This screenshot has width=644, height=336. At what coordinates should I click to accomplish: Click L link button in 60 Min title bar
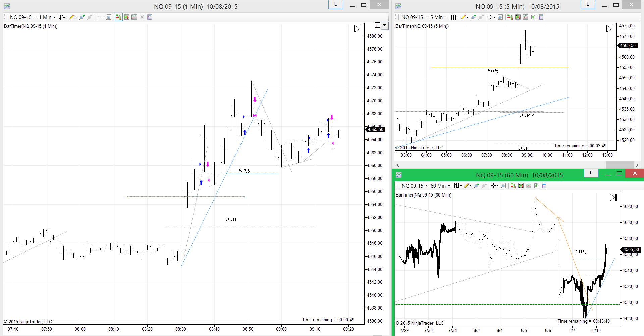(591, 173)
